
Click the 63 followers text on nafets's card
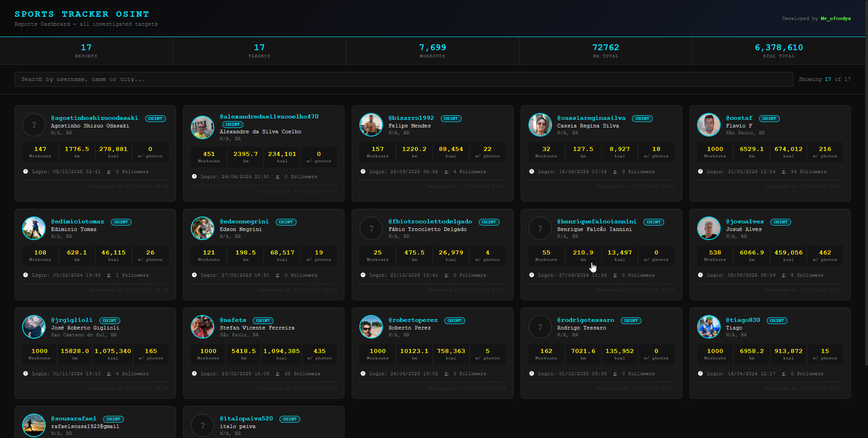click(302, 374)
